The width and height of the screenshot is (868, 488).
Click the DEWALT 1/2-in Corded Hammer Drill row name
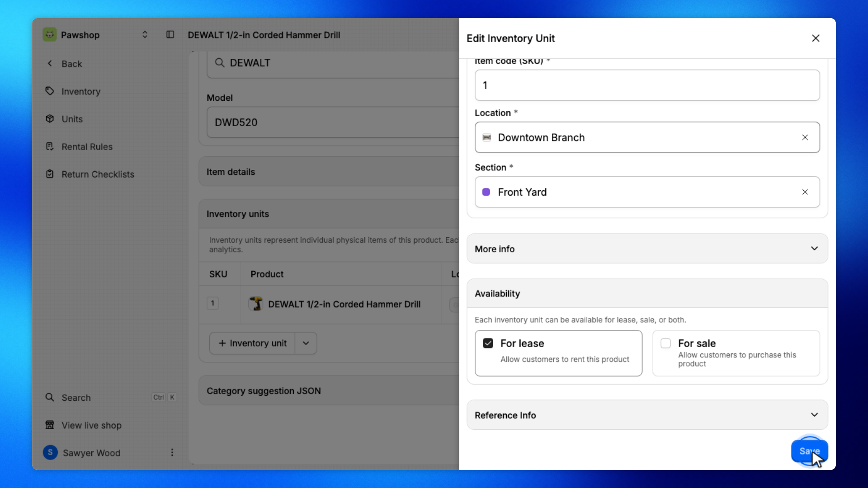344,304
